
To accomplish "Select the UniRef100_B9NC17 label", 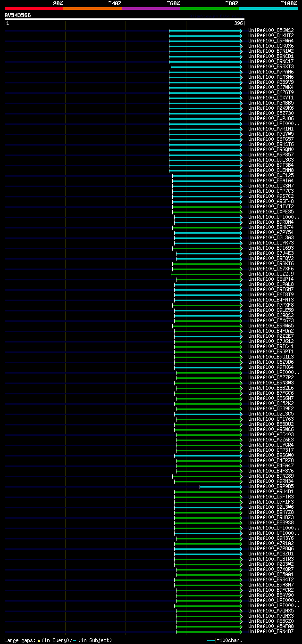I will [x=271, y=61].
